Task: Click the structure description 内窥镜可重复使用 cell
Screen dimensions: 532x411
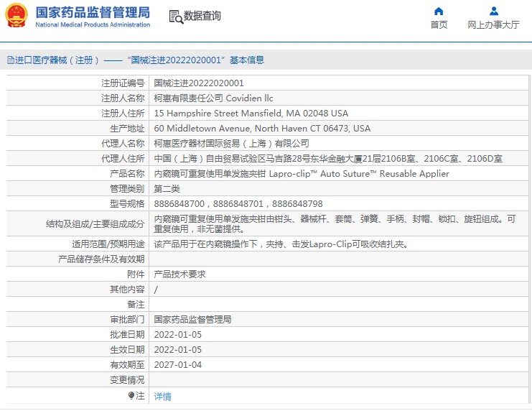Action: click(x=335, y=224)
